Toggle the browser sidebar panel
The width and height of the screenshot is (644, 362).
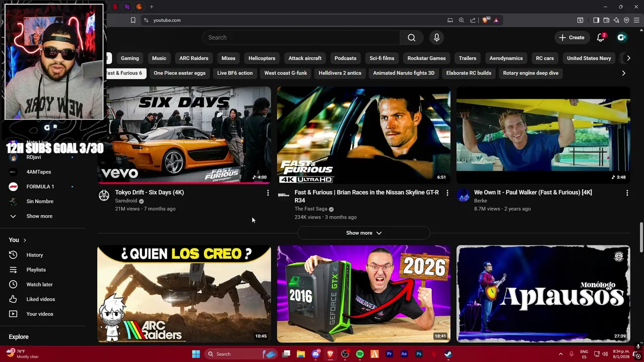coord(596,20)
